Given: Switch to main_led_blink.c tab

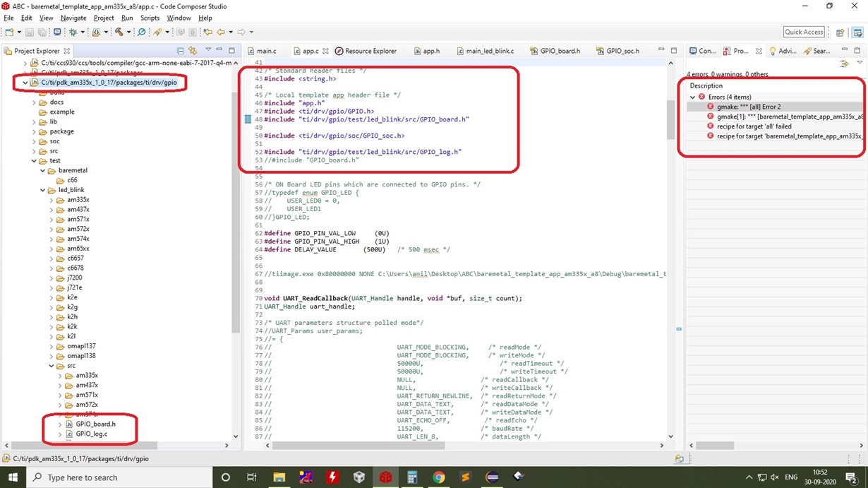Looking at the screenshot, I should (485, 51).
